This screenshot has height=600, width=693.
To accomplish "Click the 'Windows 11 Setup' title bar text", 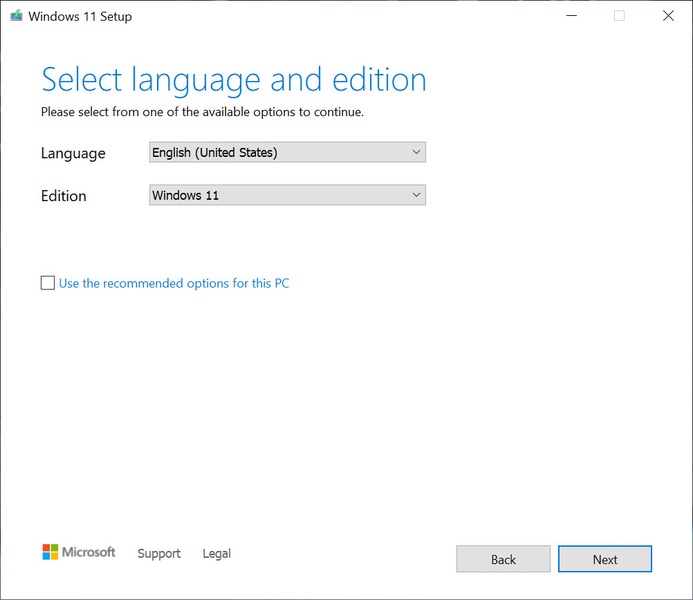I will point(80,16).
